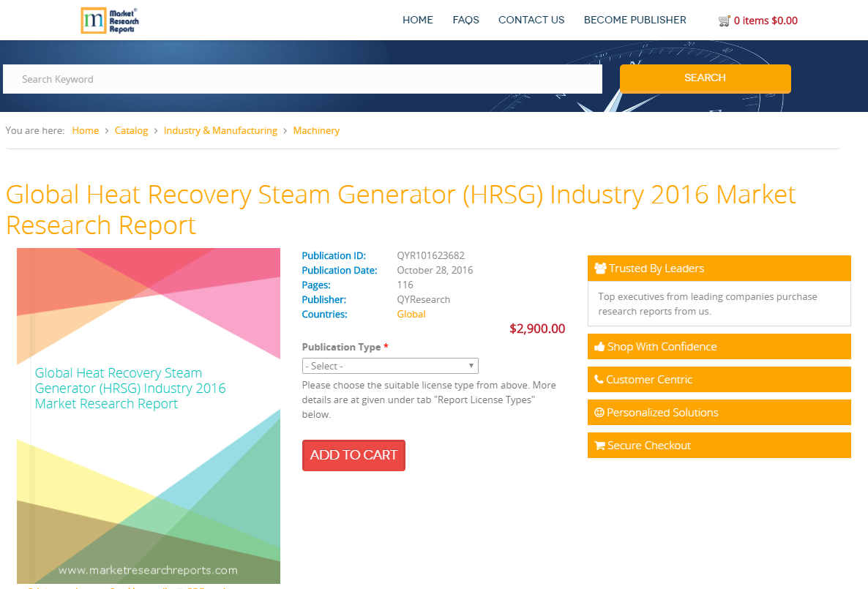868x589 pixels.
Task: Click the 116 pages value
Action: pyautogui.click(x=405, y=285)
